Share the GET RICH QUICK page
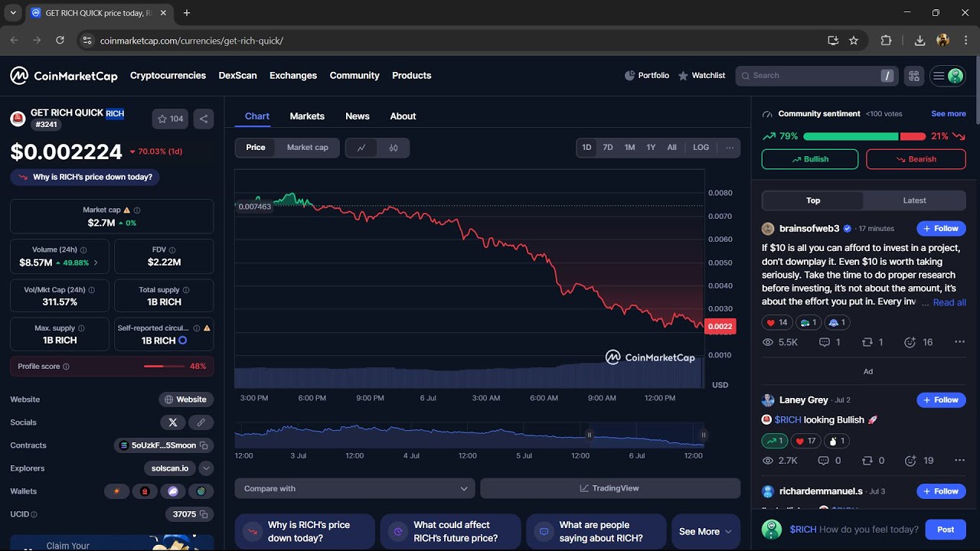The image size is (980, 551). [204, 119]
